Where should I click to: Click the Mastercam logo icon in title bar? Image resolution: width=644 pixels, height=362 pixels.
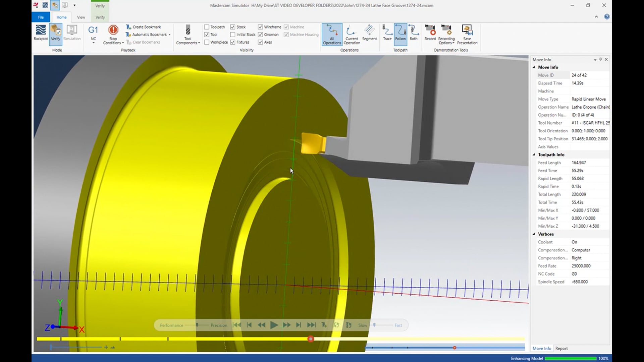click(x=36, y=5)
